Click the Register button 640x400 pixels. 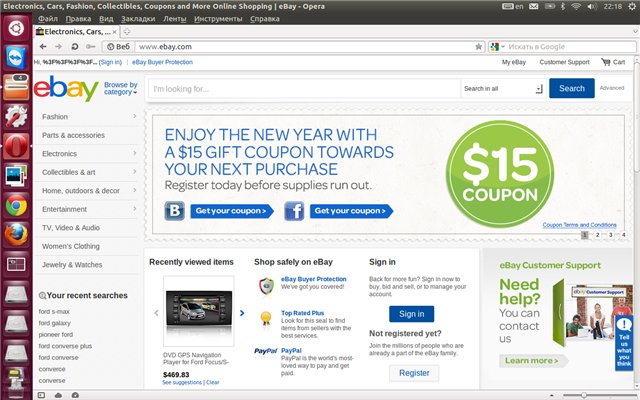pos(414,373)
